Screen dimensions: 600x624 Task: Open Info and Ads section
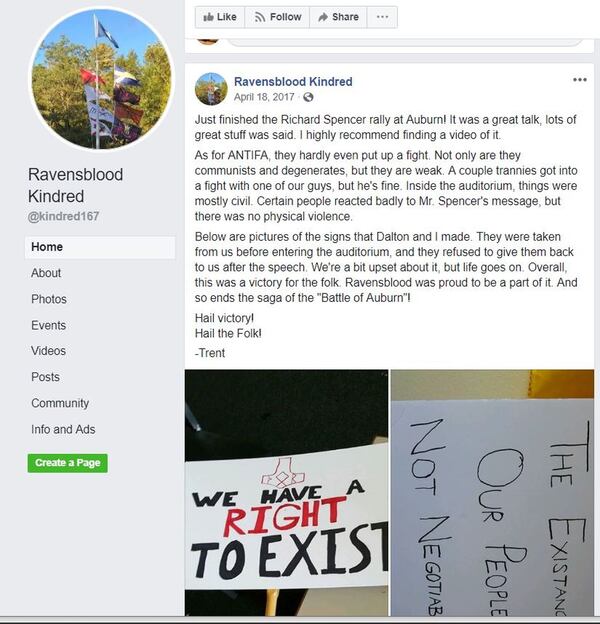click(63, 429)
